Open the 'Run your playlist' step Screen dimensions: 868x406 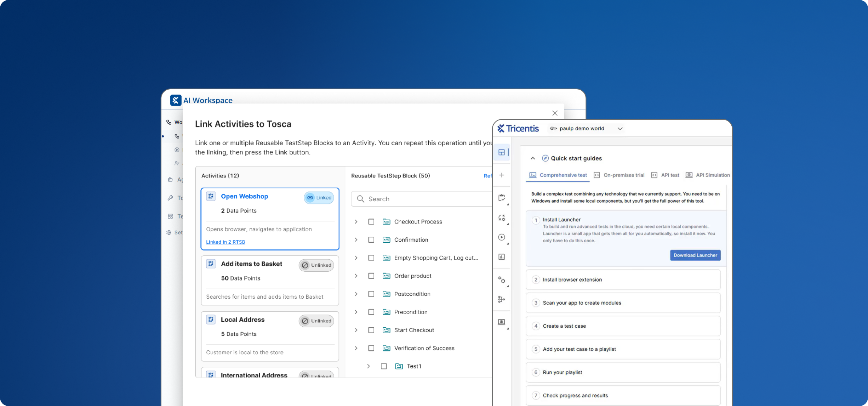[x=623, y=372]
